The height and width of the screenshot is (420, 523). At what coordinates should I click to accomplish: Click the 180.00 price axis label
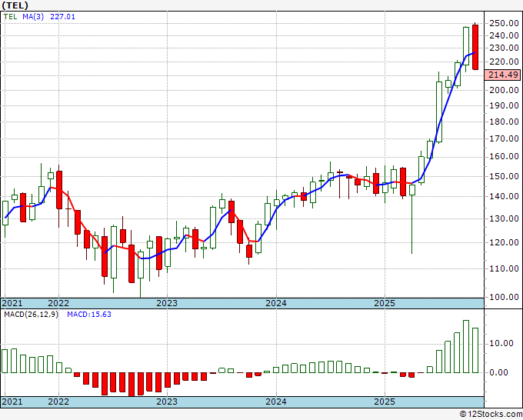504,122
